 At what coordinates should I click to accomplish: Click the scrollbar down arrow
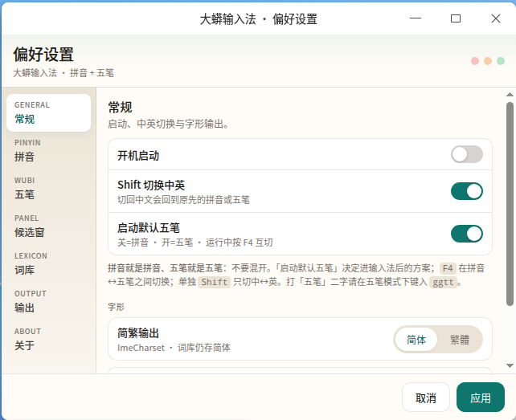pyautogui.click(x=510, y=365)
